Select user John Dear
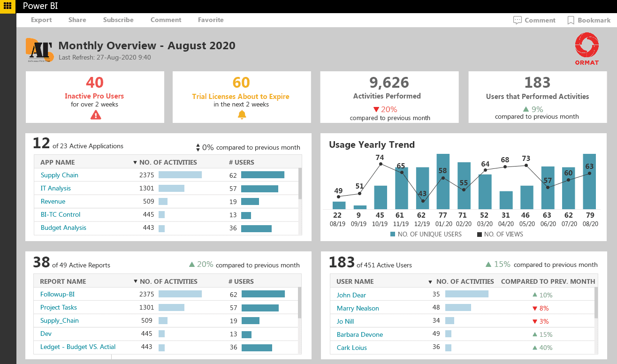This screenshot has height=364, width=617. click(x=351, y=295)
